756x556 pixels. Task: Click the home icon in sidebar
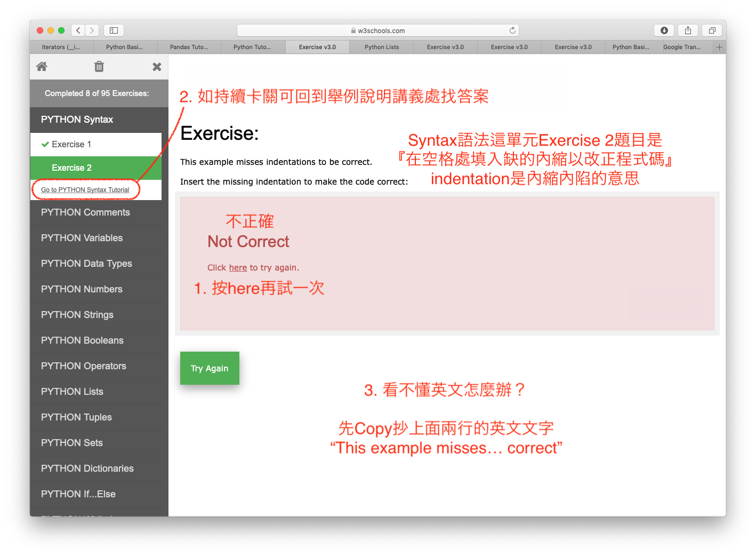[x=42, y=67]
